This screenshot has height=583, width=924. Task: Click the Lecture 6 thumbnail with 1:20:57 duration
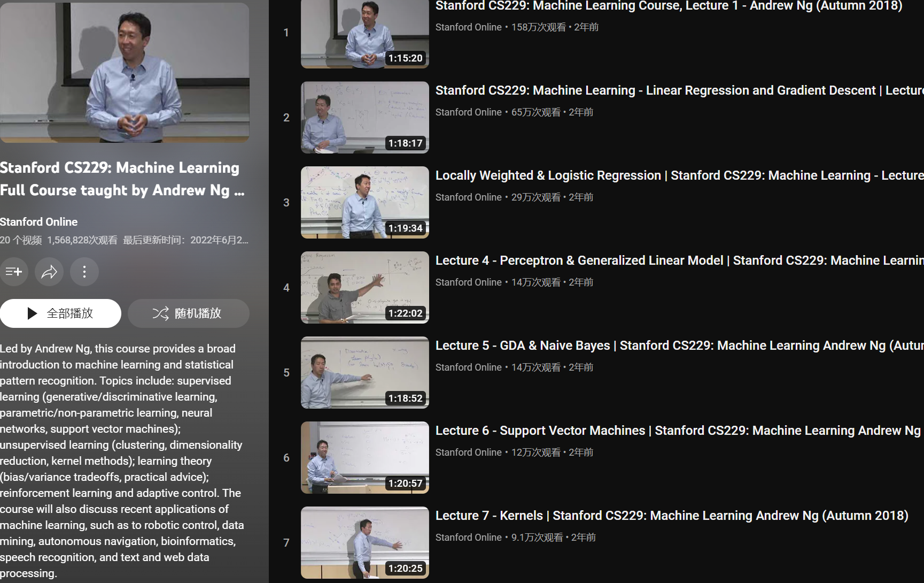[365, 457]
